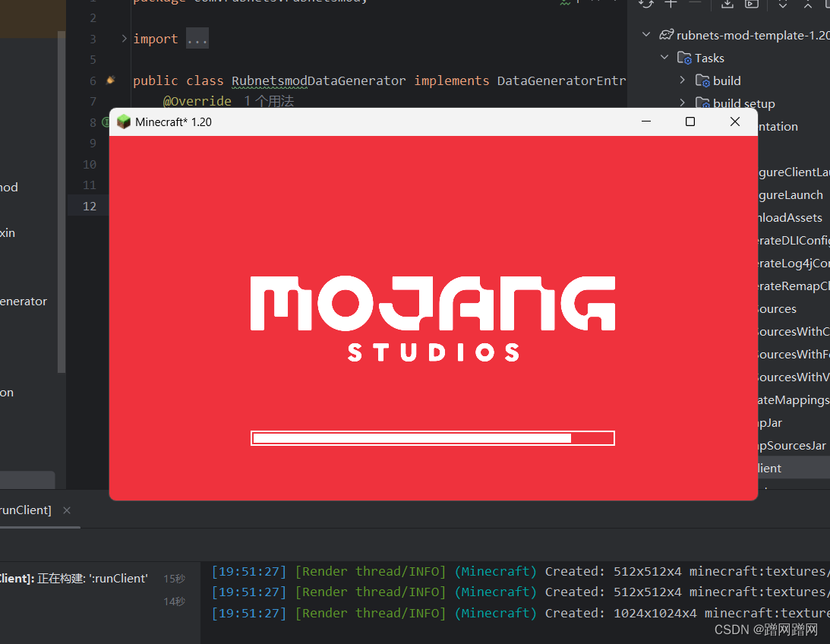This screenshot has height=644, width=830.
Task: Select the 'sourcesWithV' Gradle task
Action: (x=794, y=377)
